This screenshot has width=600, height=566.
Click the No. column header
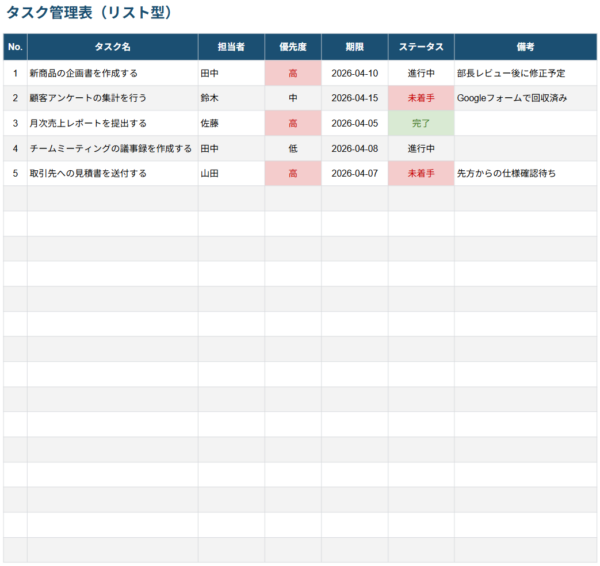[x=15, y=47]
